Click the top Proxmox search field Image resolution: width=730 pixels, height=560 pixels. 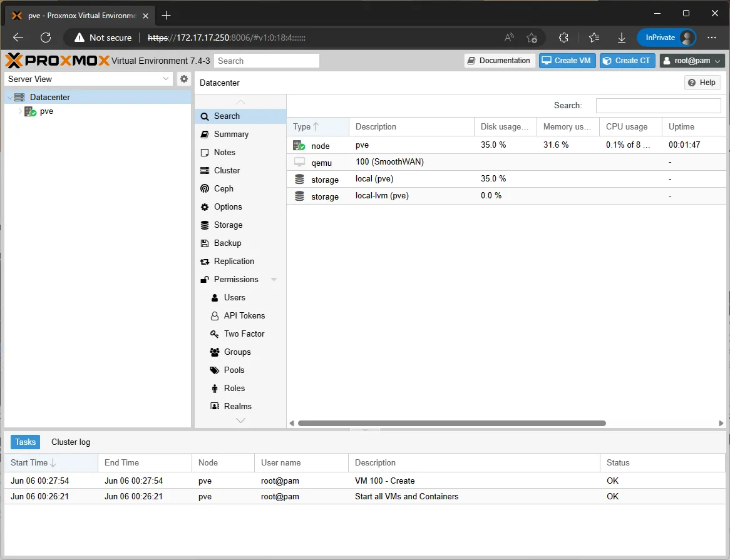pyautogui.click(x=266, y=61)
